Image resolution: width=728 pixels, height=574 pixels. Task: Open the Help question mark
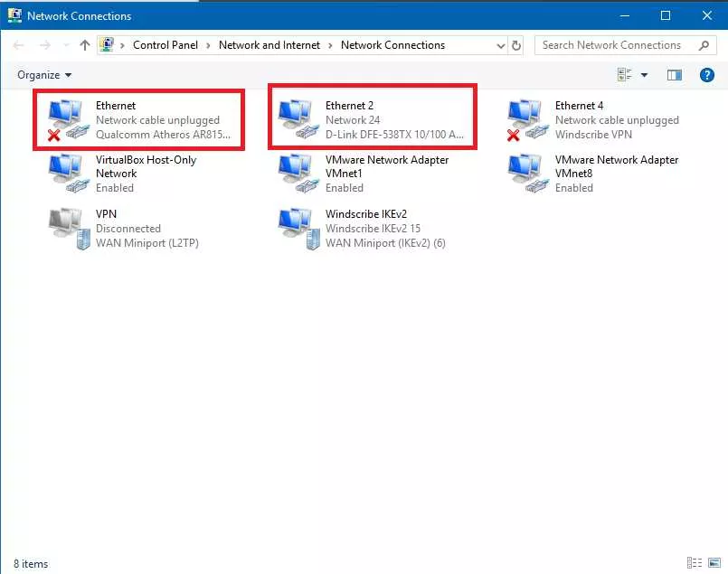tap(706, 75)
